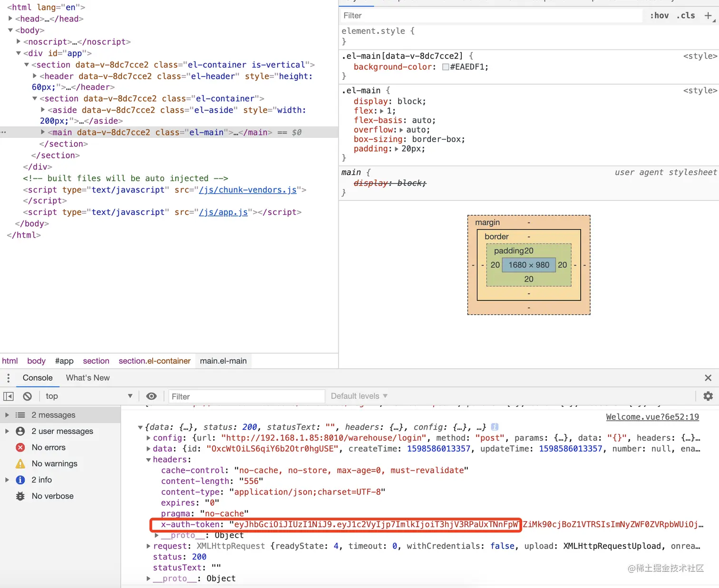Select main.el-main in the breadcrumb bar

pos(223,361)
